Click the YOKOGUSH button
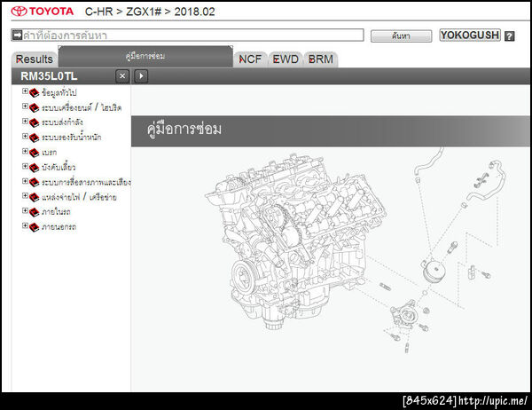This screenshot has height=410, width=532. [x=470, y=35]
